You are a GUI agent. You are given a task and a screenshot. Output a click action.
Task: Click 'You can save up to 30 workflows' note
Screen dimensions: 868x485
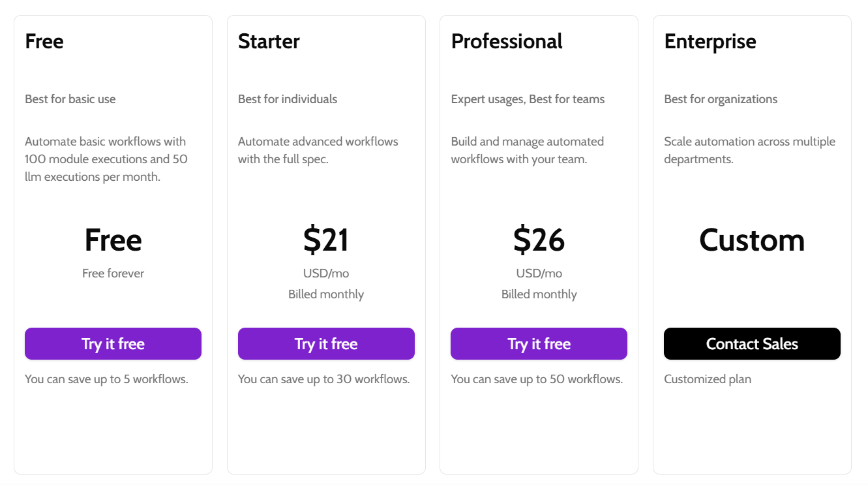[x=324, y=379]
